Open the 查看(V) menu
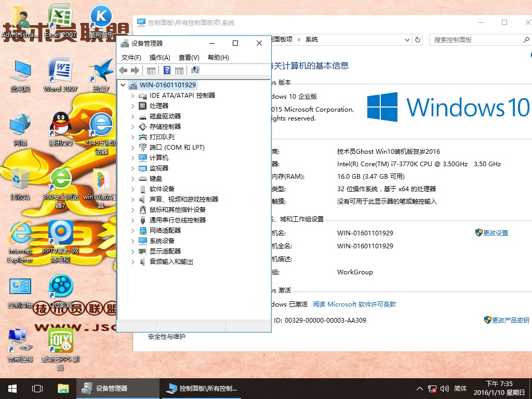The height and width of the screenshot is (399, 532). (x=189, y=57)
